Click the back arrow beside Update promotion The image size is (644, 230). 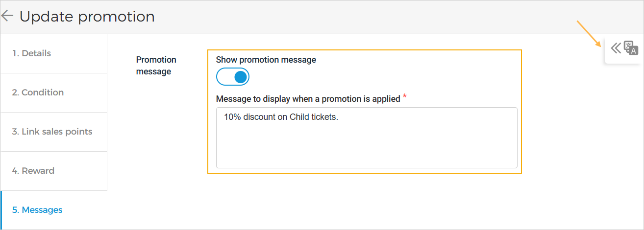[7, 16]
